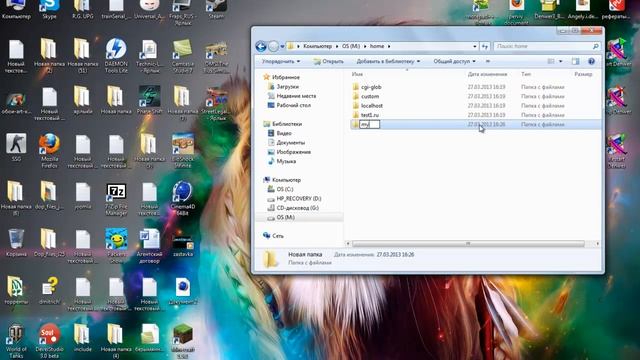
Task: Click the toolbar overflow chevron '»'
Action: coord(488,61)
